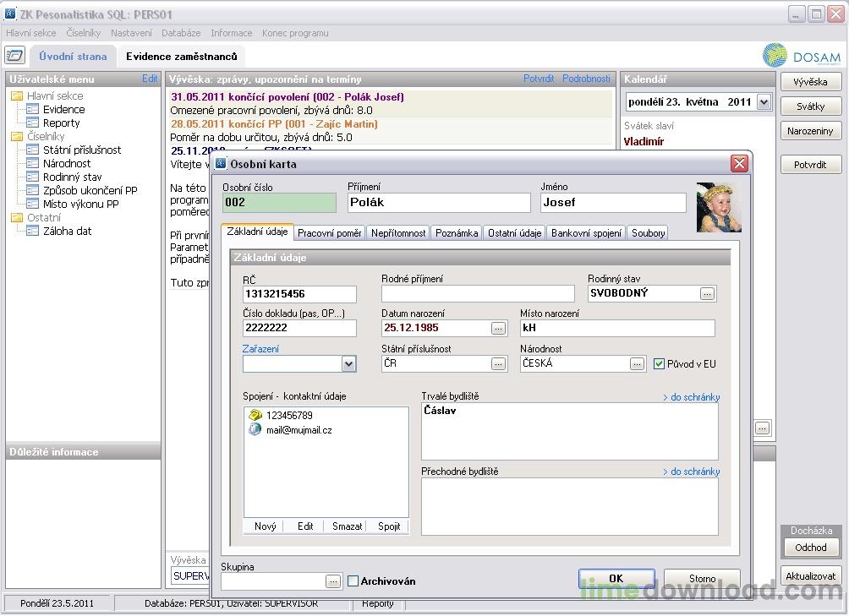Open the Zařazení dropdown list

(348, 364)
